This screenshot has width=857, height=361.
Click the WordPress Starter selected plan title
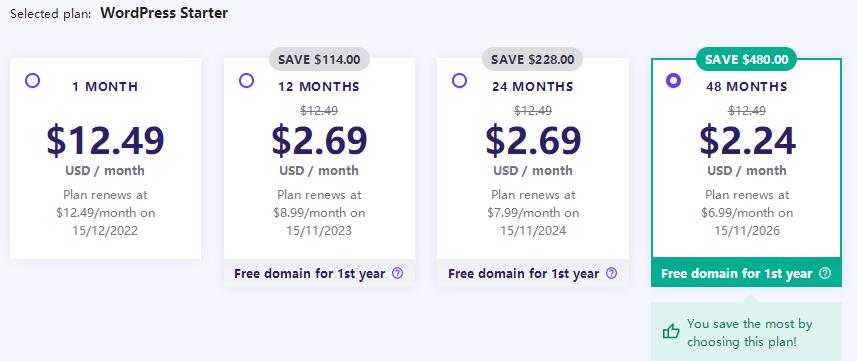[164, 13]
